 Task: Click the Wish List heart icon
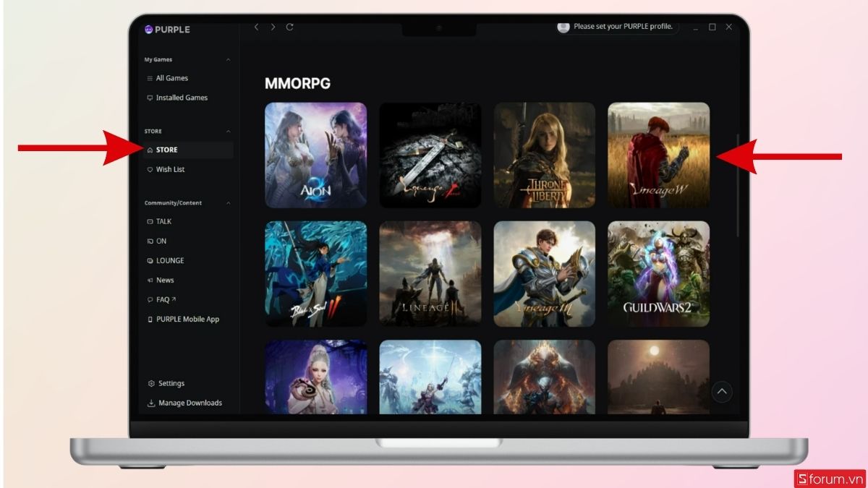[x=150, y=169]
